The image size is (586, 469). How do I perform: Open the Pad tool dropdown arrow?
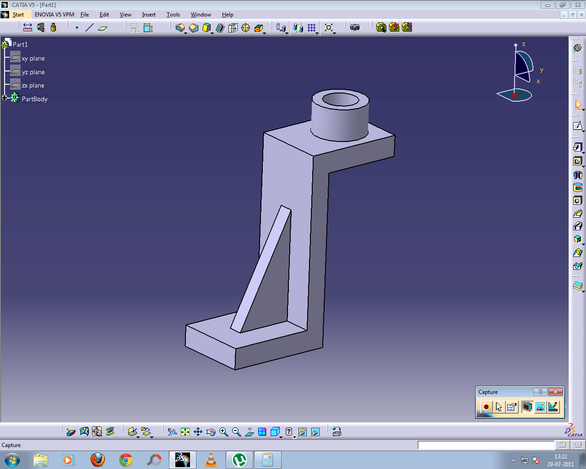click(583, 152)
